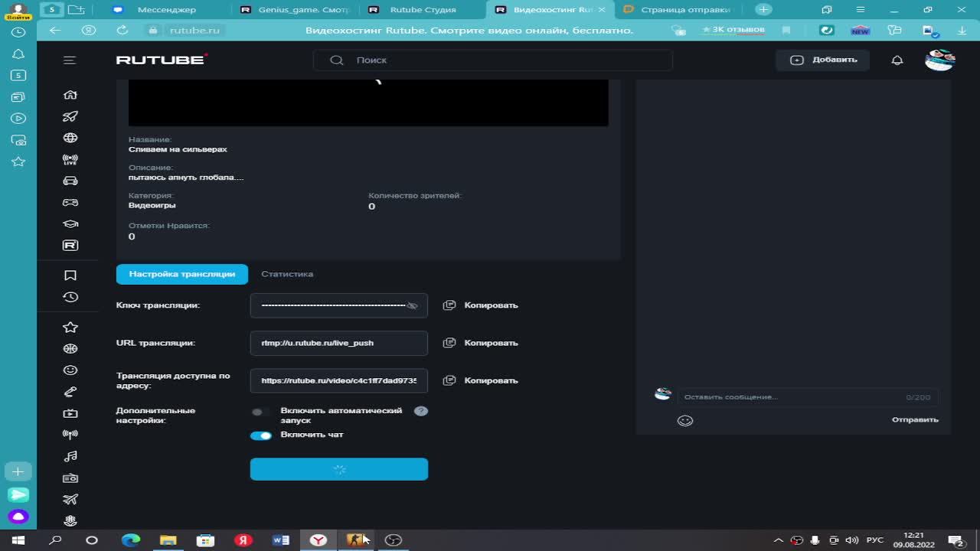Image resolution: width=980 pixels, height=551 pixels.
Task: Open browser side panel bell notifications
Action: [x=18, y=54]
